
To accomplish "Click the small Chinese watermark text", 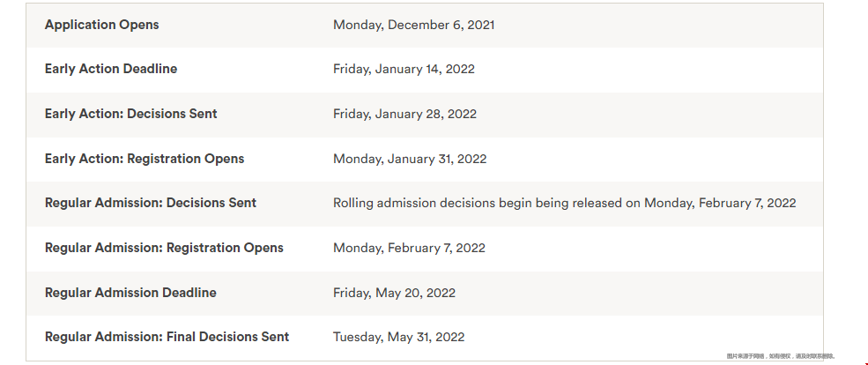I will 781,356.
